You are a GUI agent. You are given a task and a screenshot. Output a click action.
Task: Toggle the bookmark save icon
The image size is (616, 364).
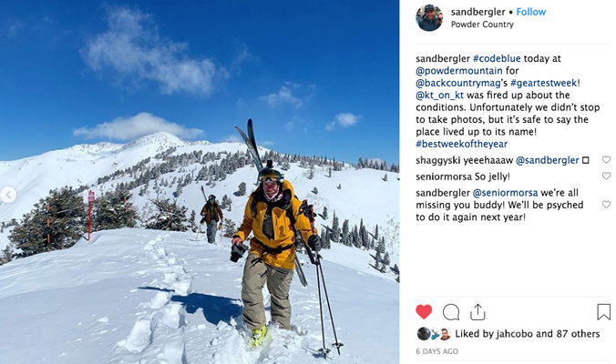click(603, 312)
